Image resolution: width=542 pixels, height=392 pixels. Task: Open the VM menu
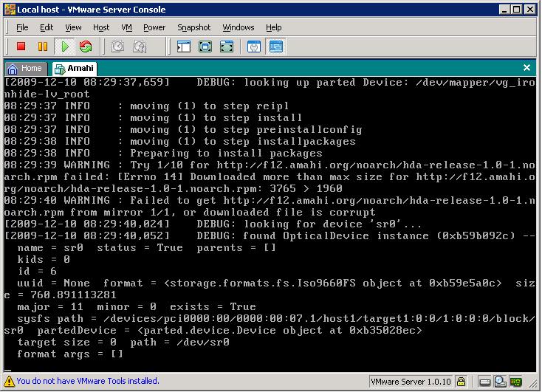click(x=126, y=27)
